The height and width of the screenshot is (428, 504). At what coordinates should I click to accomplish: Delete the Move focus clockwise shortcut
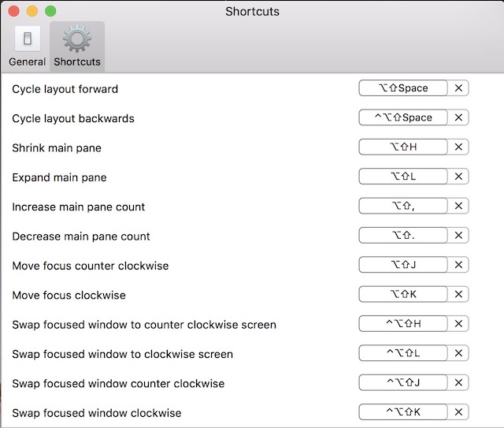pos(458,294)
